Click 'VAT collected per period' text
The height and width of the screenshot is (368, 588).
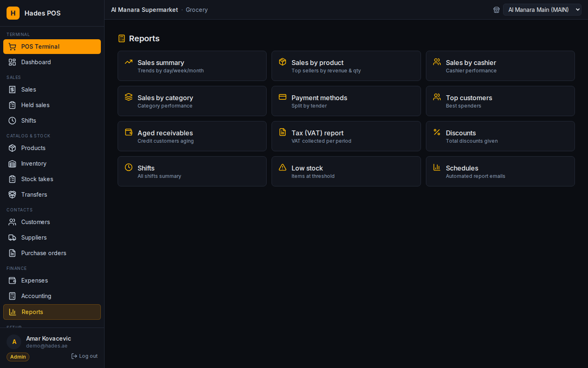[x=321, y=141]
